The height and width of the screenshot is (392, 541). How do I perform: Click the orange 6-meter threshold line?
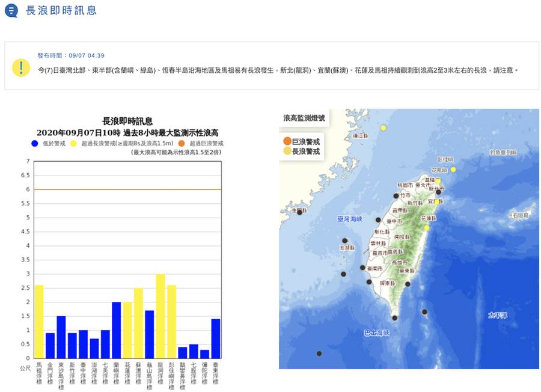[127, 189]
